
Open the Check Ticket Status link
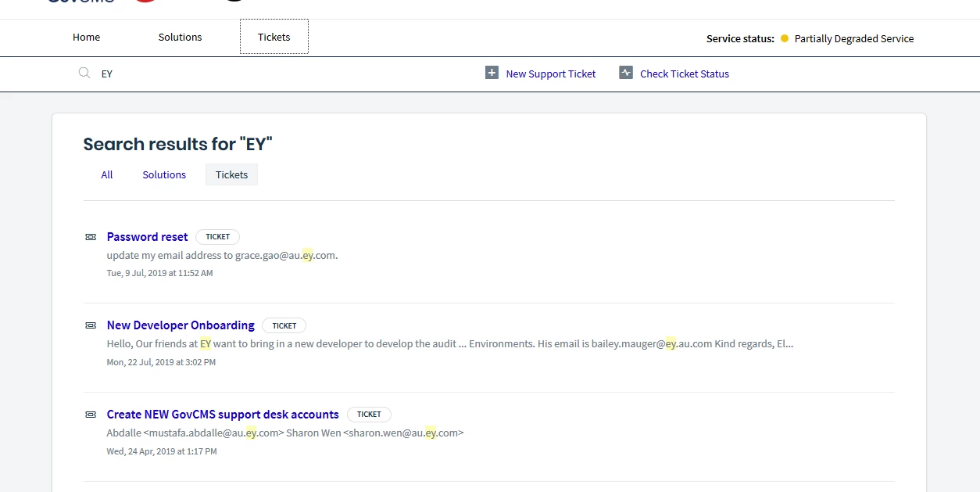[x=685, y=74]
